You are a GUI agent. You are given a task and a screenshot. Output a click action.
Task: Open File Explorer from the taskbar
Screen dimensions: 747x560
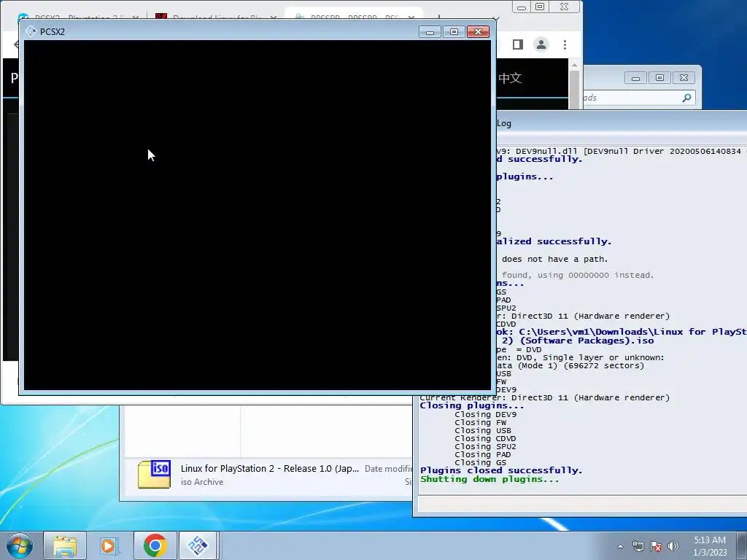click(x=65, y=545)
